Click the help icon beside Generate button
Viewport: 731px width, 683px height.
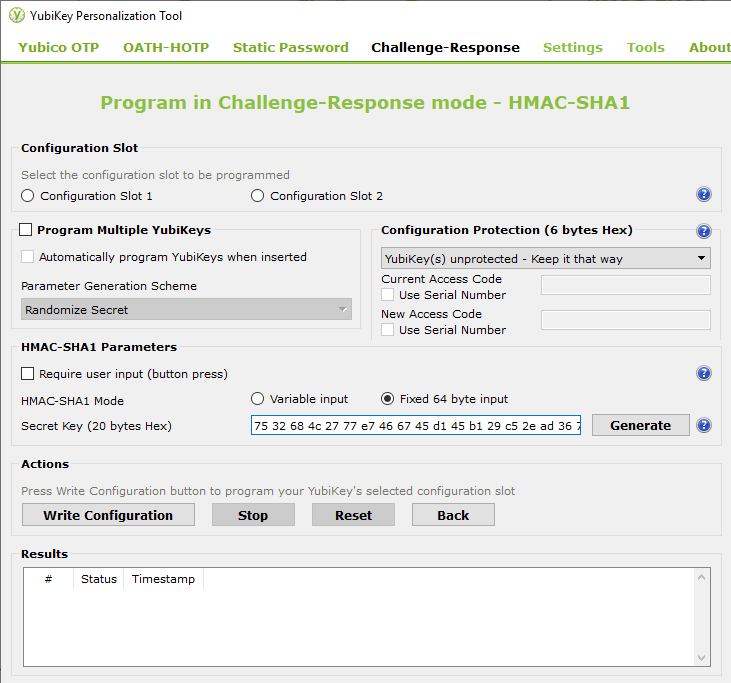tap(703, 425)
